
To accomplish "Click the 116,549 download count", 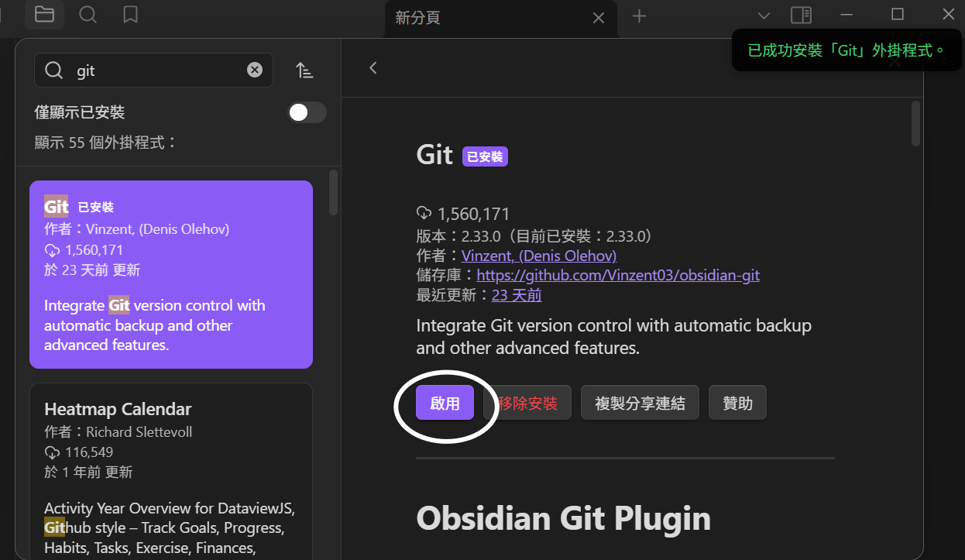I will (79, 452).
